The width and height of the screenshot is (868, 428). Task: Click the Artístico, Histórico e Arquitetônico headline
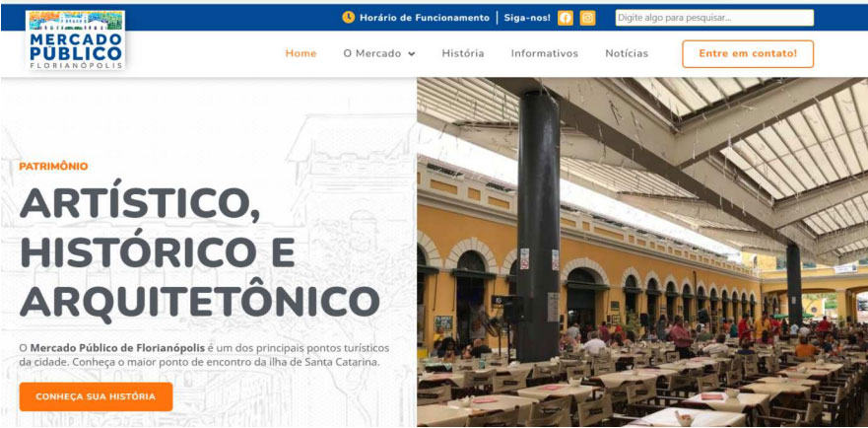tap(199, 252)
